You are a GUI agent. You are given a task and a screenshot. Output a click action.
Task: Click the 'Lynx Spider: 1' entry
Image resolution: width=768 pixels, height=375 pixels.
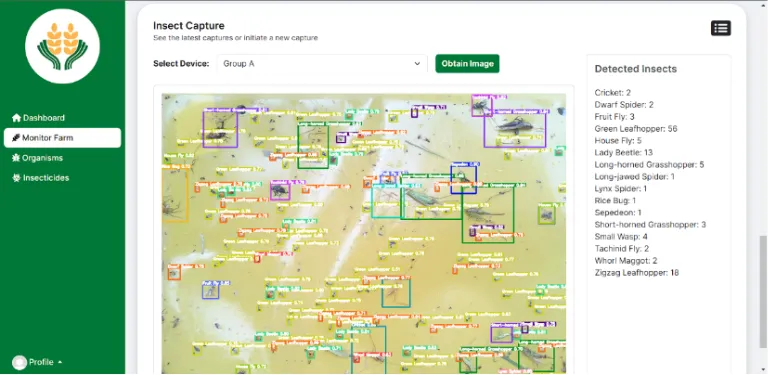(621, 188)
